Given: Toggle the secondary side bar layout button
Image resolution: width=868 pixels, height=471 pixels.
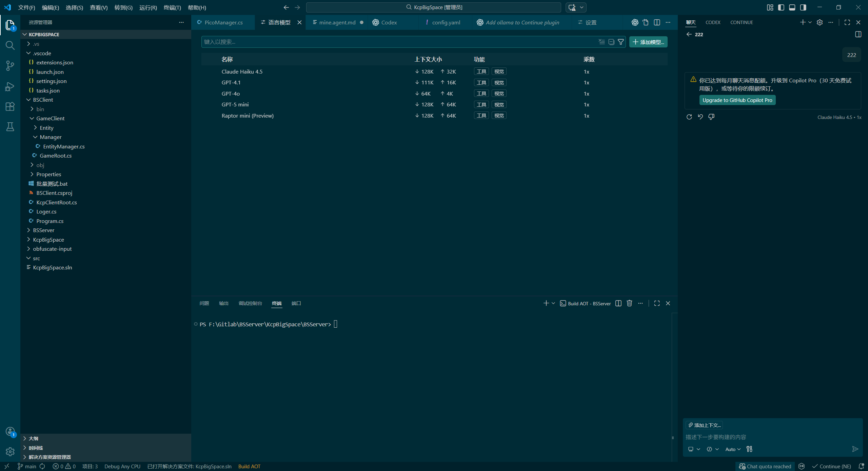Looking at the screenshot, I should (803, 7).
